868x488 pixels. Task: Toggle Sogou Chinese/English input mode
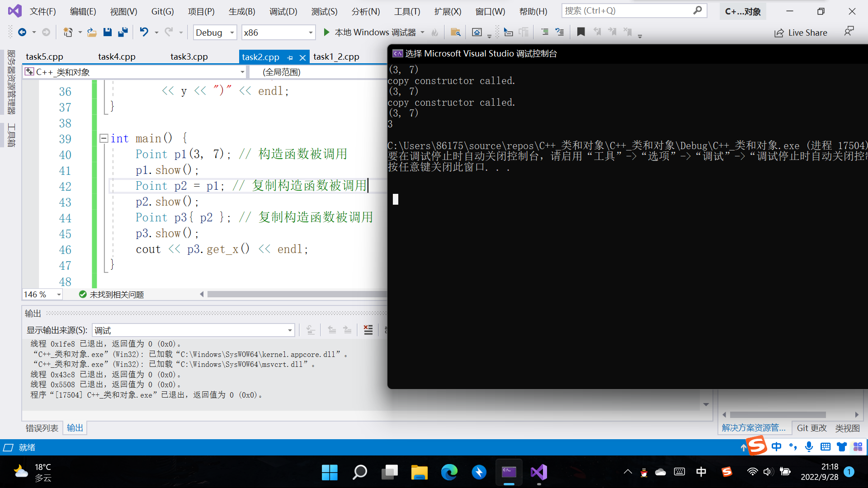pyautogui.click(x=776, y=447)
